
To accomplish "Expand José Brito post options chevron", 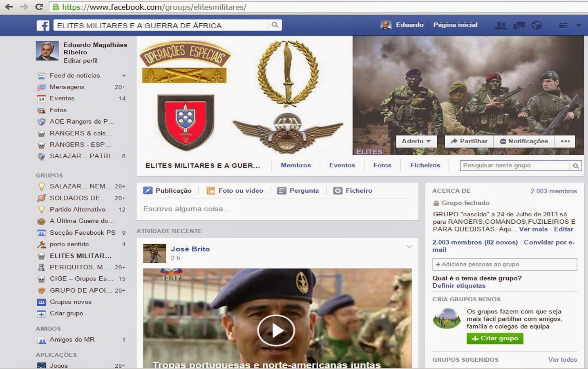I will click(x=409, y=247).
